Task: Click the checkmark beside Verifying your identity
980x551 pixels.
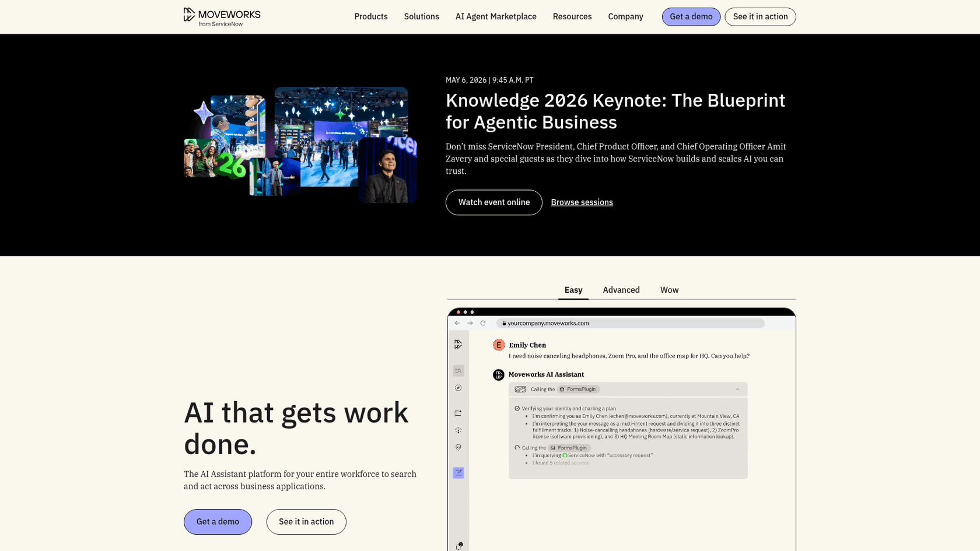Action: click(x=517, y=409)
